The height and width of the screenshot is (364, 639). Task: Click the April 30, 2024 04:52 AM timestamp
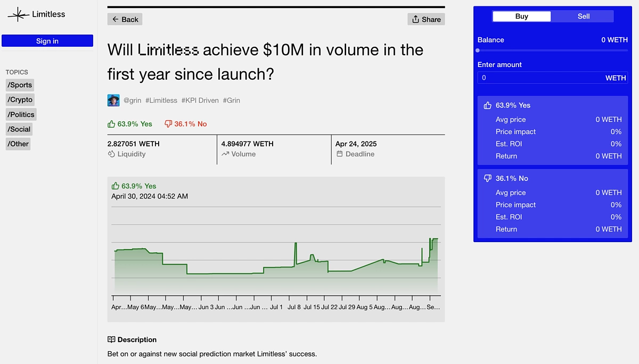[150, 196]
